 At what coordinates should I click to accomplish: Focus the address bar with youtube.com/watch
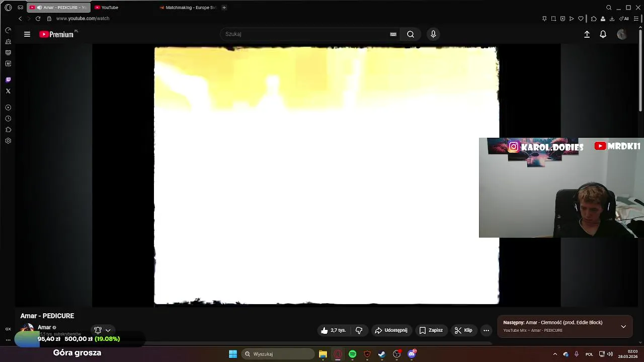(x=83, y=19)
